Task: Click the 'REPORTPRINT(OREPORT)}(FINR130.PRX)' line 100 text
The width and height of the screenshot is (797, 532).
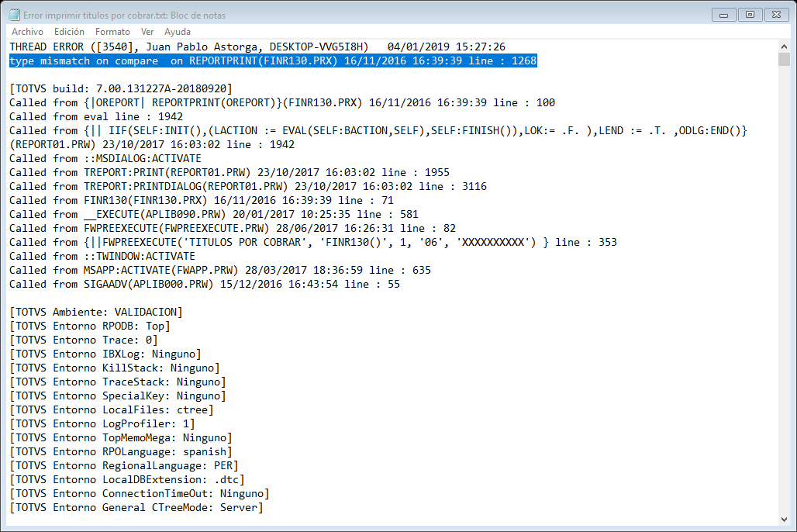Action: pos(282,102)
